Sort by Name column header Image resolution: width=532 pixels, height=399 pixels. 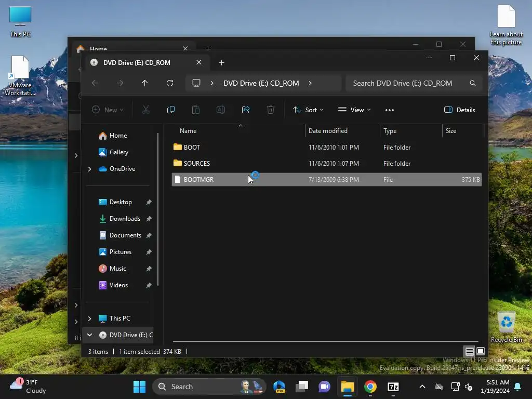(x=188, y=130)
